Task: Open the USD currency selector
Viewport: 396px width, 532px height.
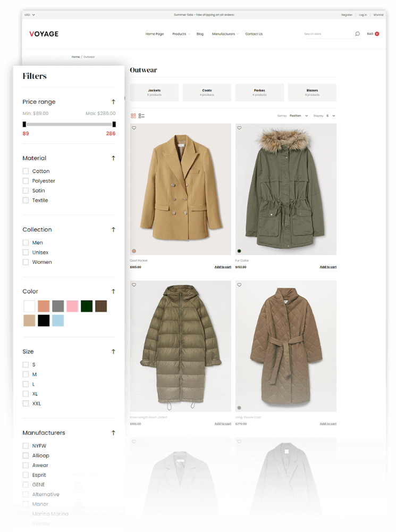Action: click(x=29, y=15)
